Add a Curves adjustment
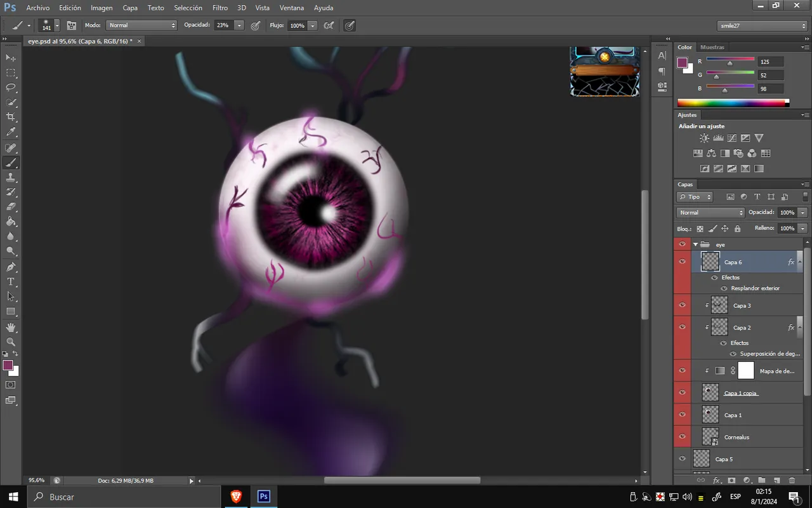The image size is (812, 508). (731, 138)
